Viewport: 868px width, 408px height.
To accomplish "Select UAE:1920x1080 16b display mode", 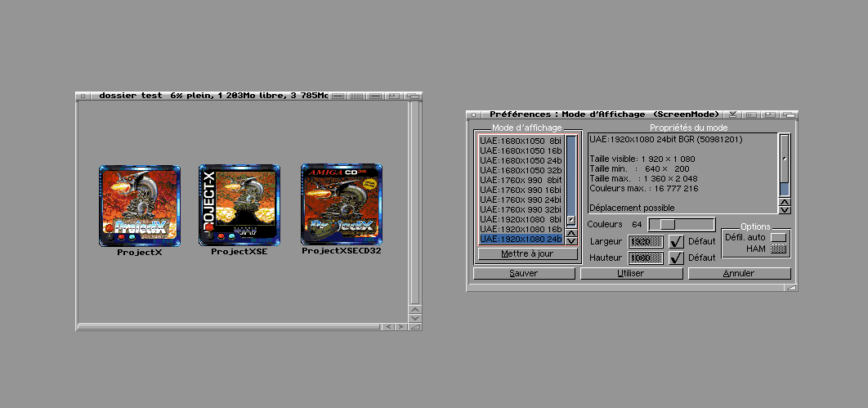I will (x=521, y=229).
